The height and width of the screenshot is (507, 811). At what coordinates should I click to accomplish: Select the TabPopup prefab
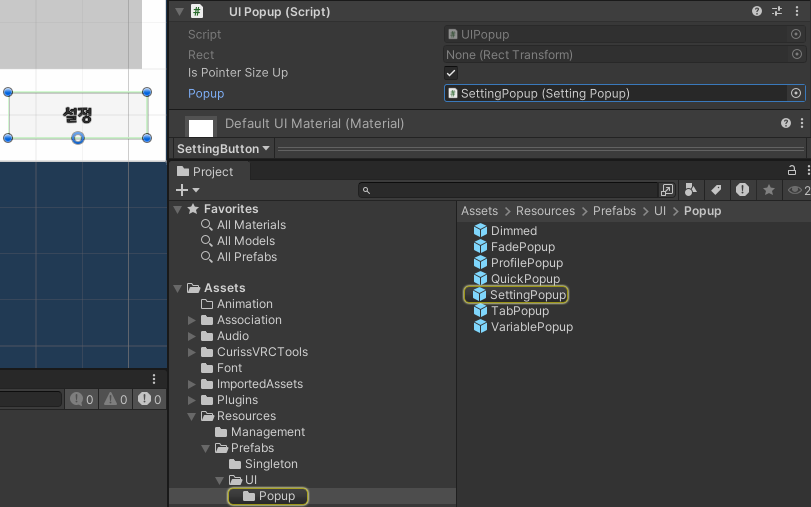coord(511,311)
